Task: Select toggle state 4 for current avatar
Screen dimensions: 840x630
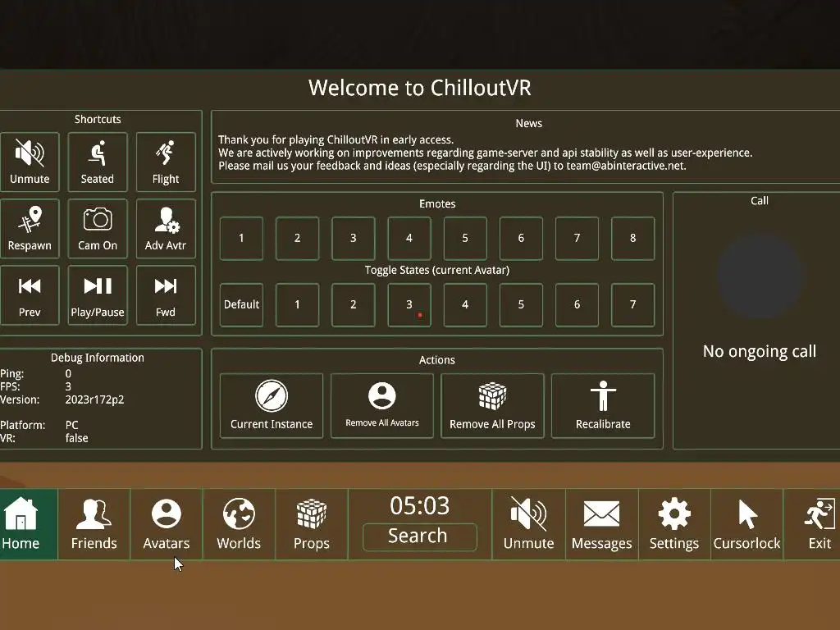Action: coord(465,305)
